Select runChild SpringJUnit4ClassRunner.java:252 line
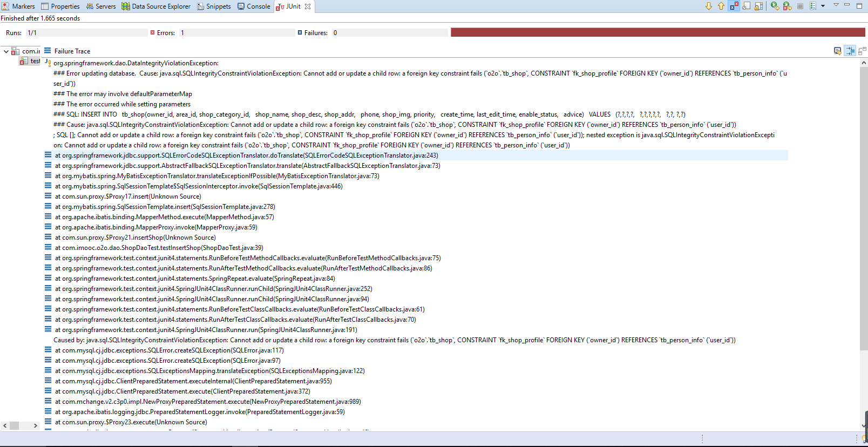The height and width of the screenshot is (447, 868). click(x=214, y=289)
